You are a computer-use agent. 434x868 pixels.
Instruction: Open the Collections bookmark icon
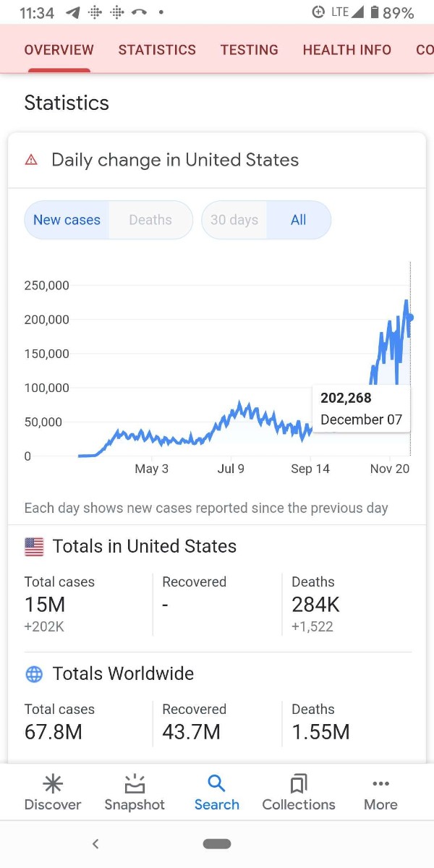[x=299, y=783]
